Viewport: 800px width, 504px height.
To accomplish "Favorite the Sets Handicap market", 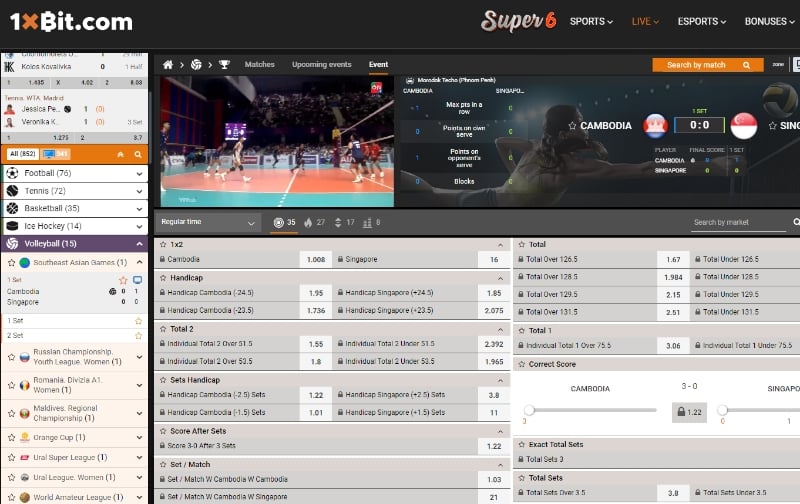I will coord(163,380).
